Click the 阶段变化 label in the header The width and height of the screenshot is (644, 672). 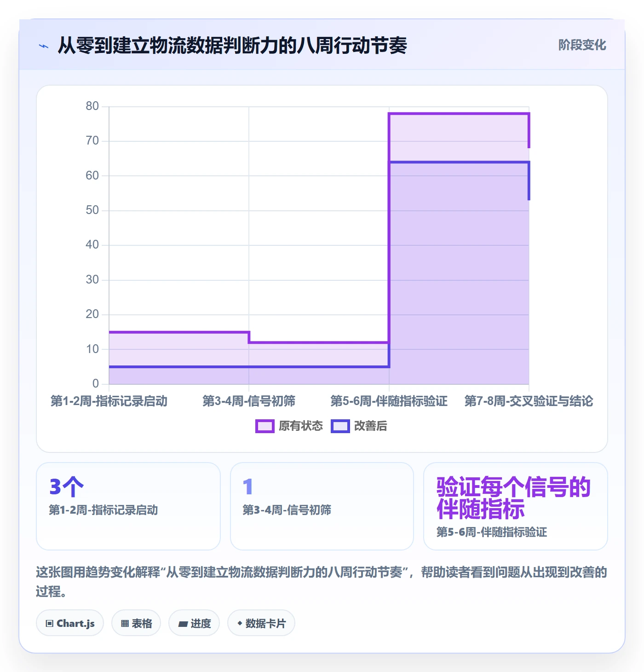point(582,45)
